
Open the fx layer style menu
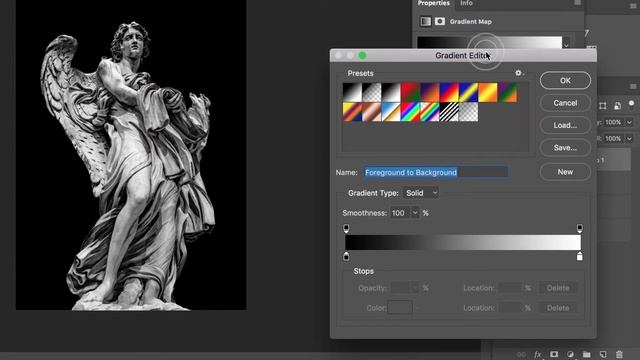(x=538, y=354)
